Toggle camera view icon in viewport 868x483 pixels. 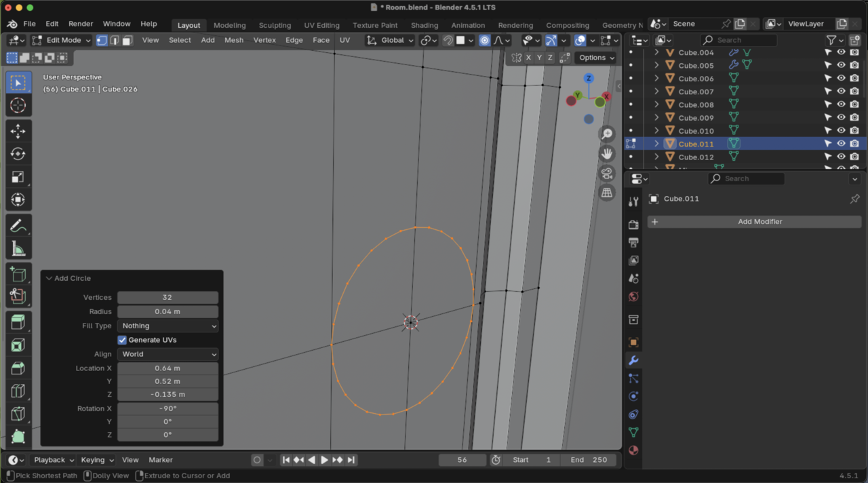click(607, 173)
